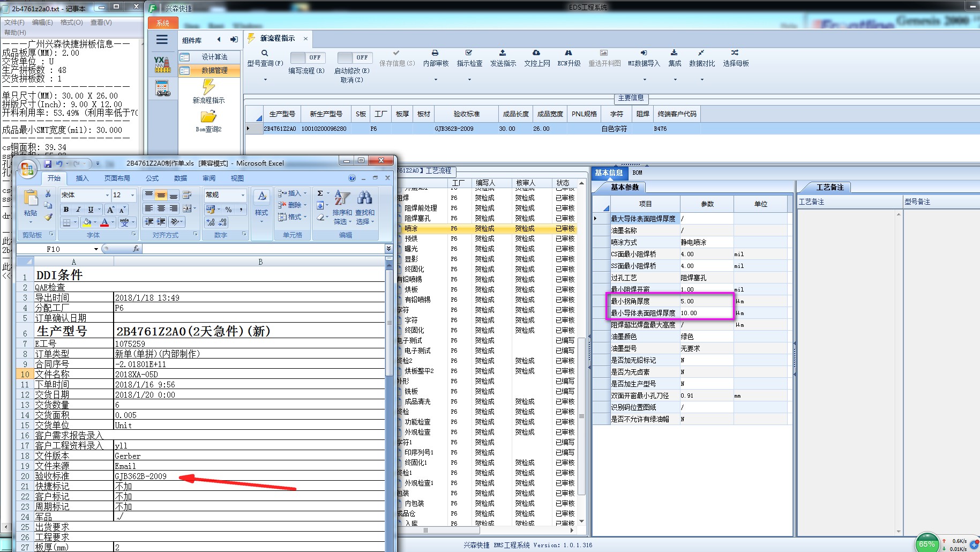980x552 pixels.
Task: Click the 集成 download icon
Action: click(x=674, y=53)
